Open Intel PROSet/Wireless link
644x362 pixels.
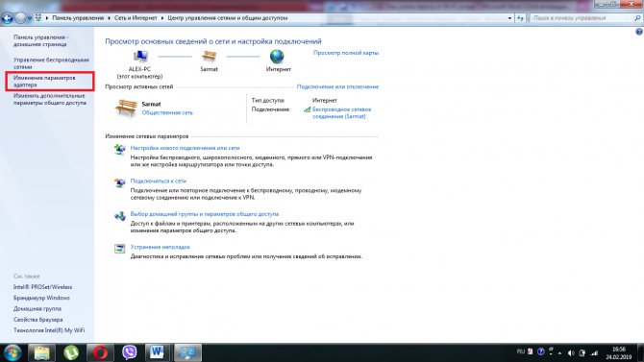pos(42,287)
